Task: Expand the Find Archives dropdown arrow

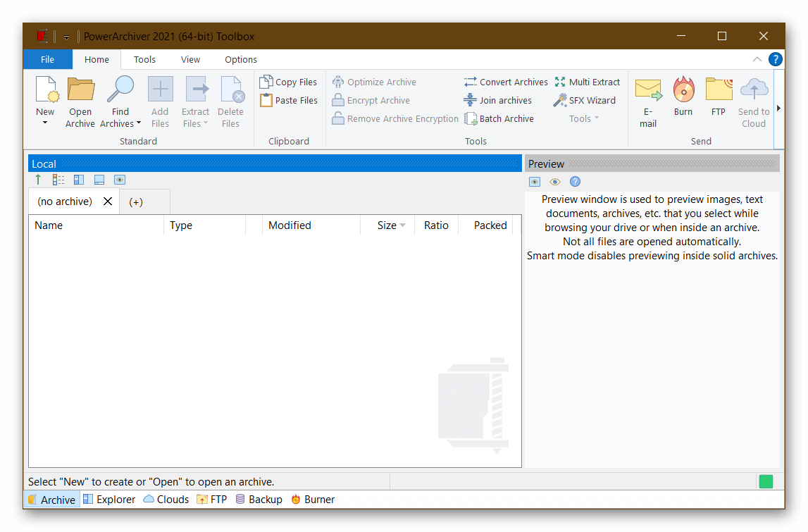Action: click(139, 123)
